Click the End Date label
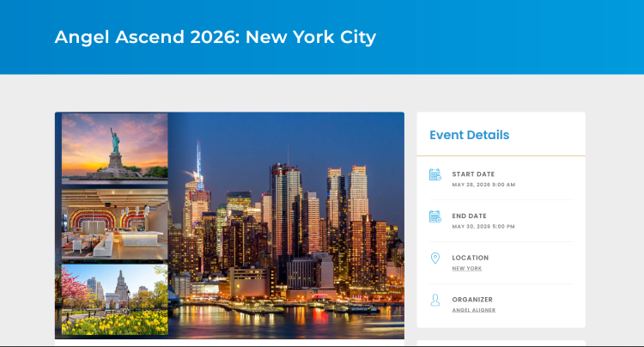Image resolution: width=644 pixels, height=347 pixels. (x=469, y=216)
